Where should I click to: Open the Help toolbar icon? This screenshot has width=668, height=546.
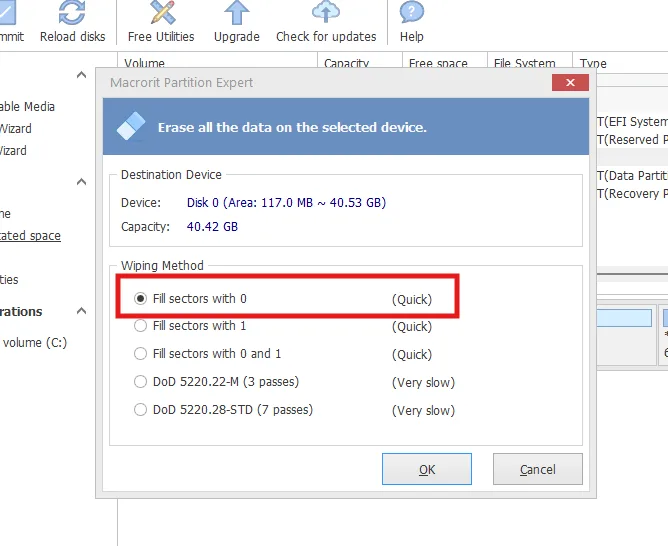tap(412, 12)
